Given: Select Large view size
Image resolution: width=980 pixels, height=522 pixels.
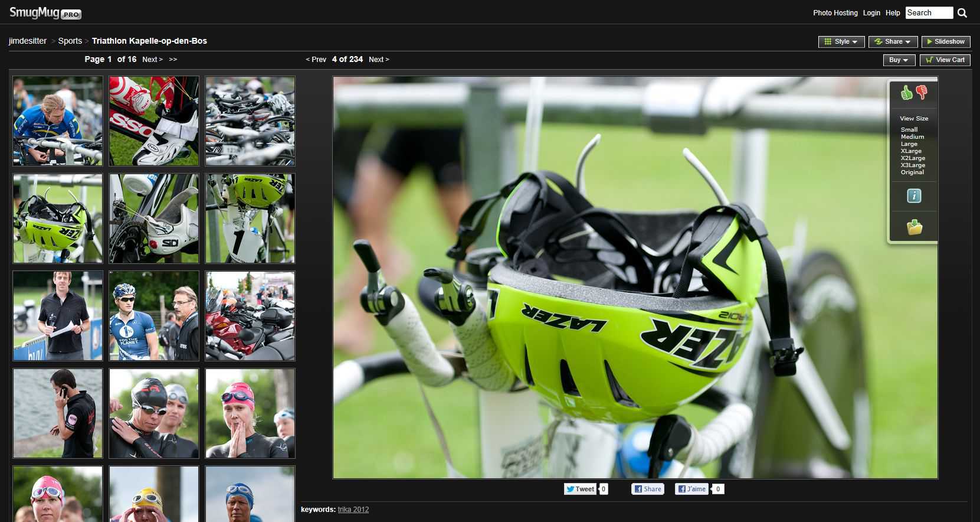Looking at the screenshot, I should (909, 144).
